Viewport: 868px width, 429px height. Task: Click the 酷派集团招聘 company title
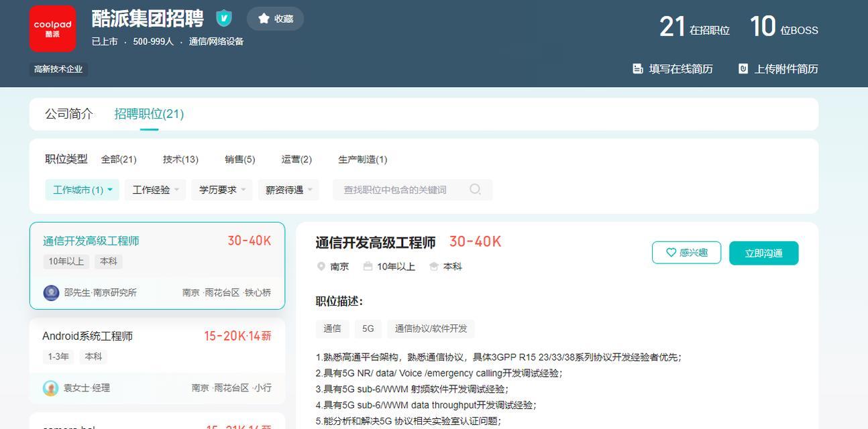(x=148, y=19)
